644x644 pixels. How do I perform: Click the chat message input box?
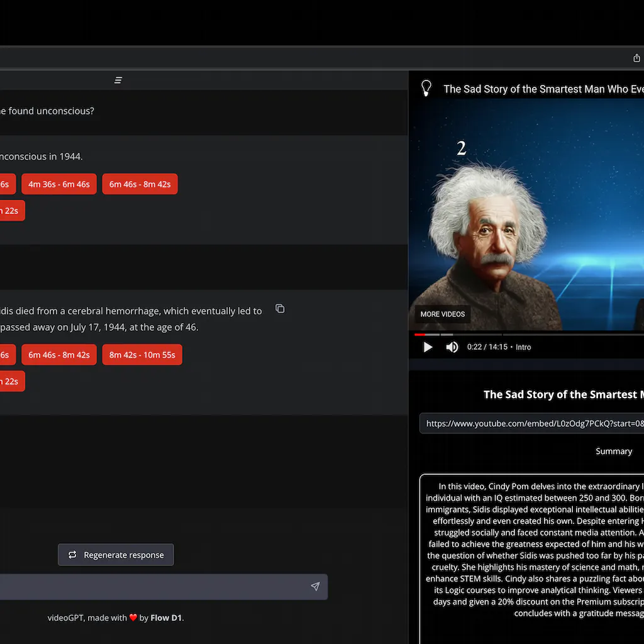[x=151, y=587]
